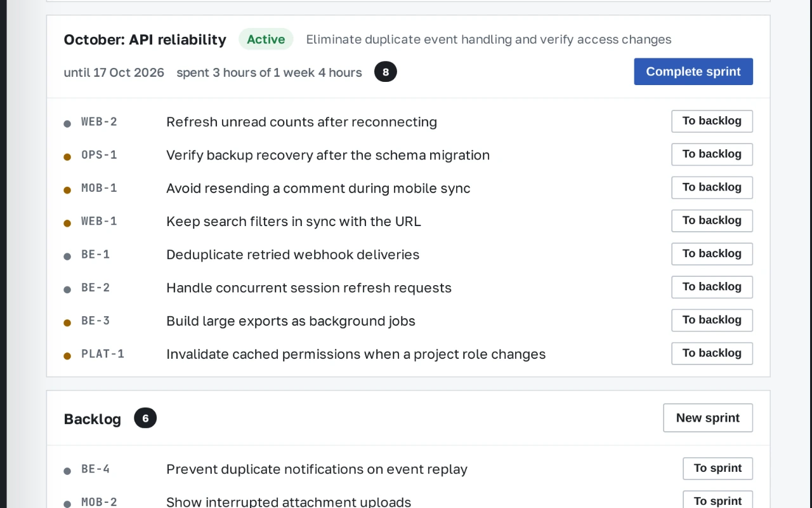Select issue key WEB-1
This screenshot has height=508, width=812.
(99, 221)
